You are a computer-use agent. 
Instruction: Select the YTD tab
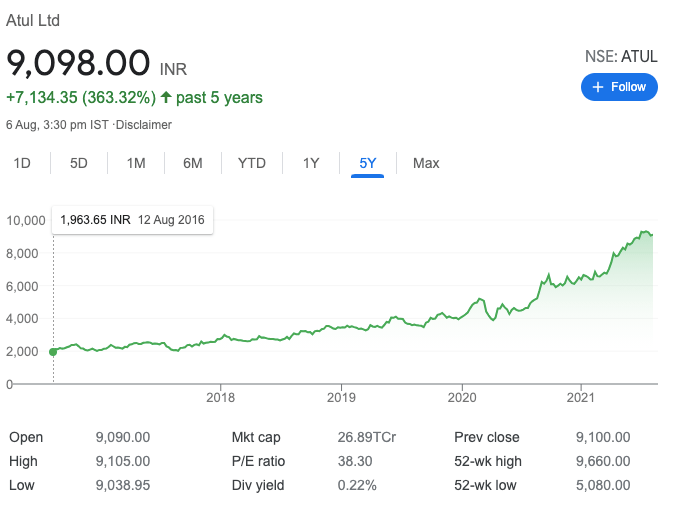(252, 163)
